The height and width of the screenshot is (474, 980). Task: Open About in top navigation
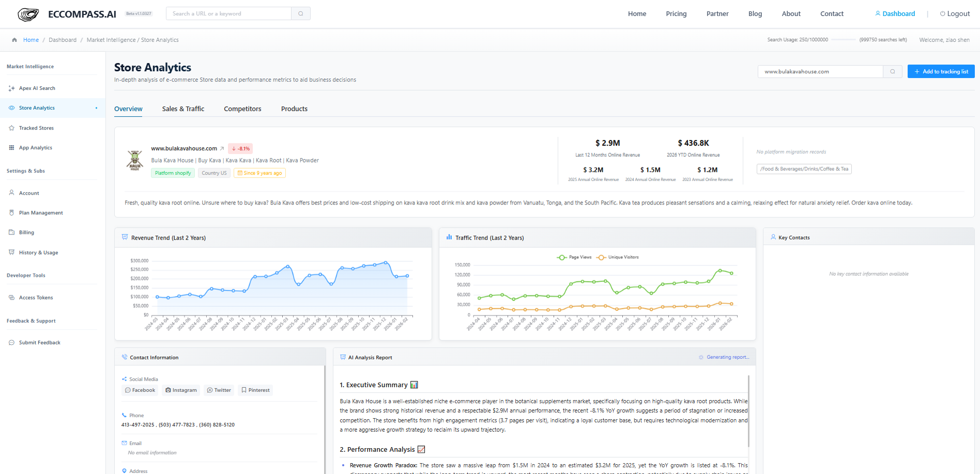[791, 14]
